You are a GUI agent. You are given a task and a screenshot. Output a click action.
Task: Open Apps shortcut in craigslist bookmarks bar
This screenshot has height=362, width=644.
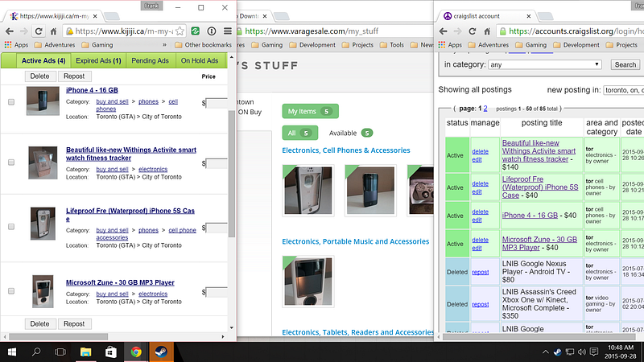point(450,45)
